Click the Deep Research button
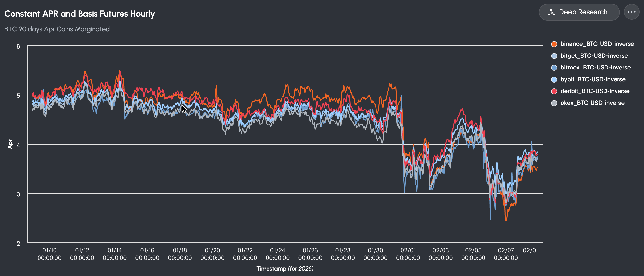The height and width of the screenshot is (276, 644). click(579, 12)
